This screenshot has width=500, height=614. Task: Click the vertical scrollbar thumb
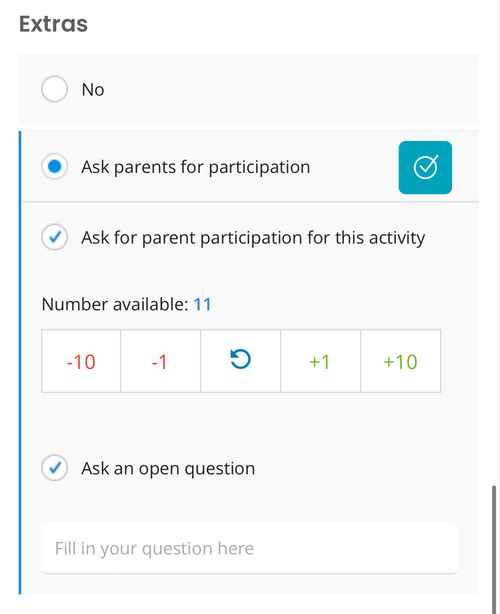click(494, 549)
